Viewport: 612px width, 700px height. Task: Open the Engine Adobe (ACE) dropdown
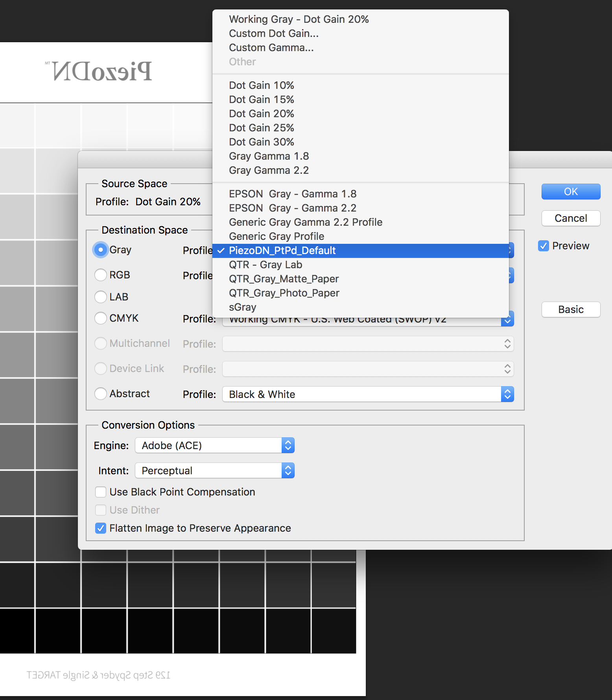pos(215,446)
